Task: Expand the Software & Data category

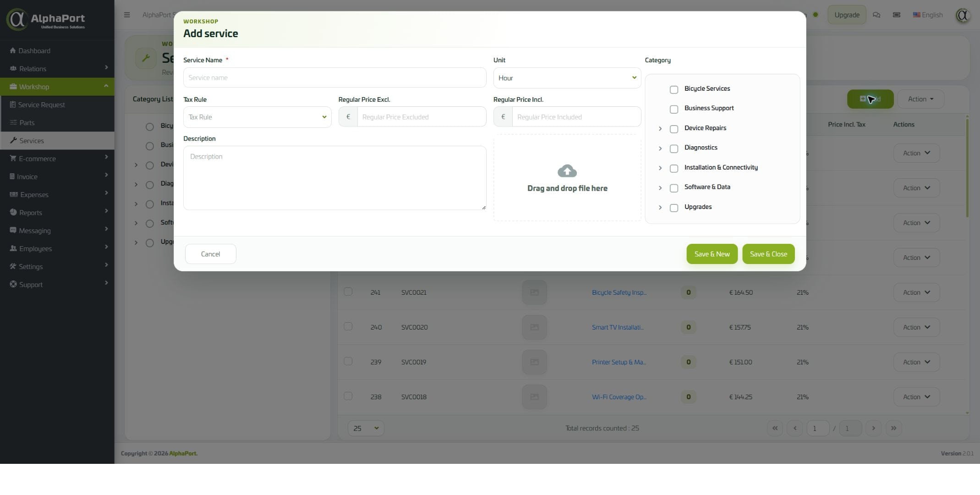Action: pyautogui.click(x=660, y=188)
